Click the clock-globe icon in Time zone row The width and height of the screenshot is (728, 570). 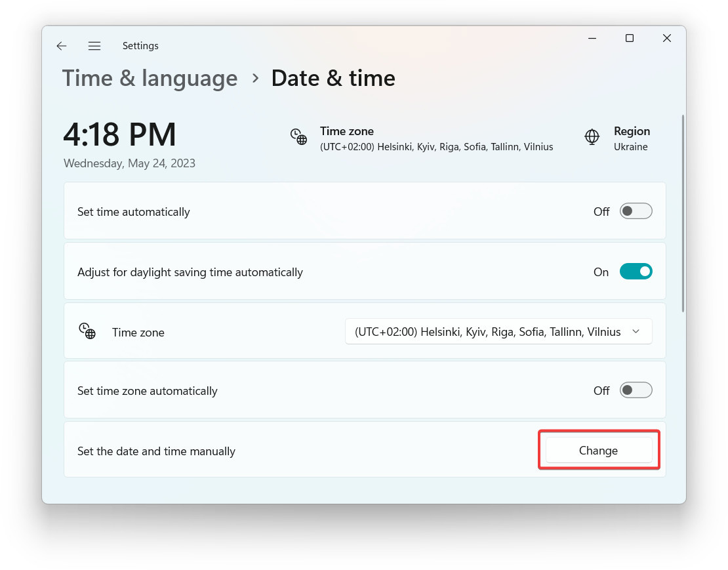click(x=87, y=331)
